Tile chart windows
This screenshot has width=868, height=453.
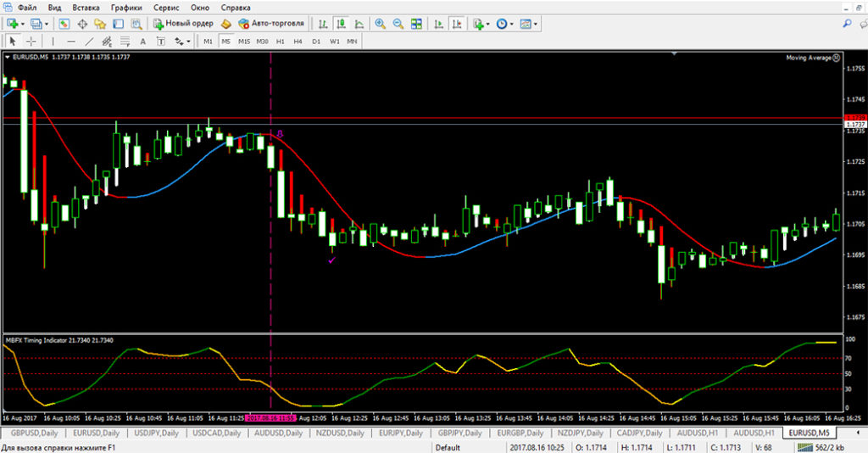pyautogui.click(x=416, y=24)
